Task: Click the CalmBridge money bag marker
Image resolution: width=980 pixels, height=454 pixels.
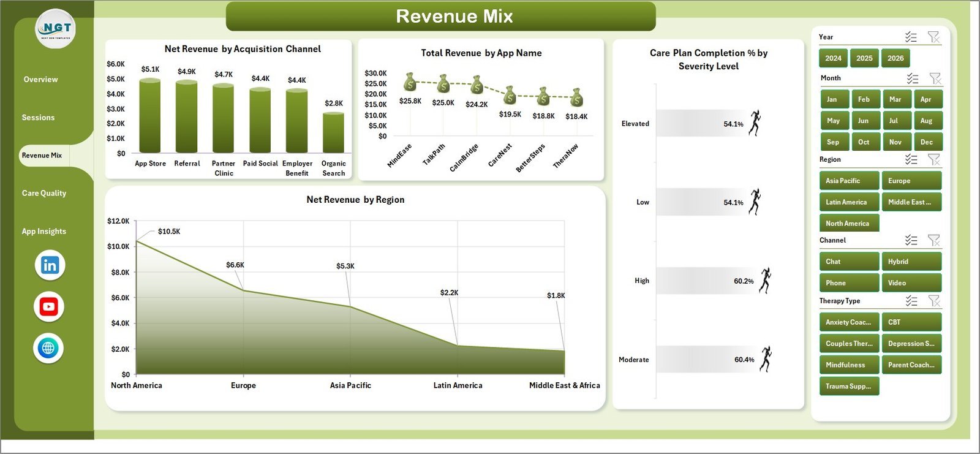Action: coord(477,85)
